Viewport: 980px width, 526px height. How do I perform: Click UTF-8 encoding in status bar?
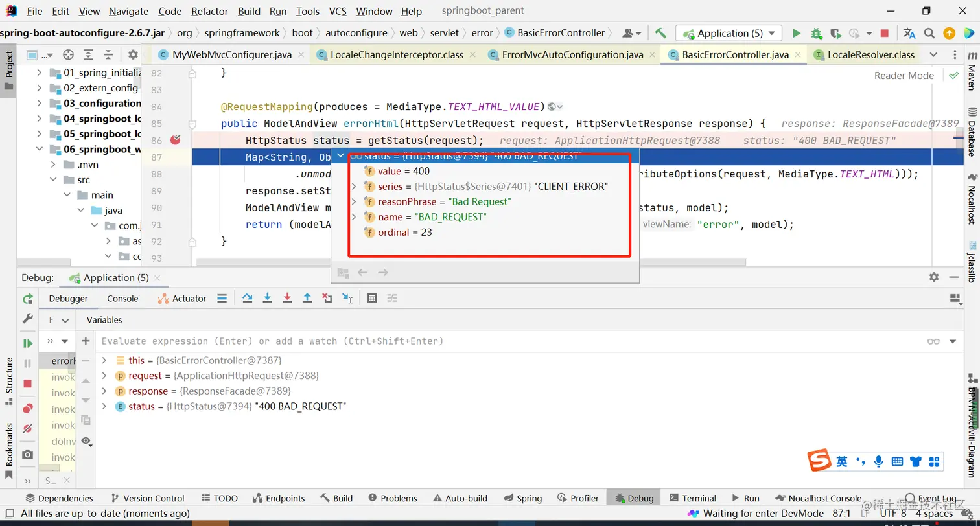(x=893, y=513)
